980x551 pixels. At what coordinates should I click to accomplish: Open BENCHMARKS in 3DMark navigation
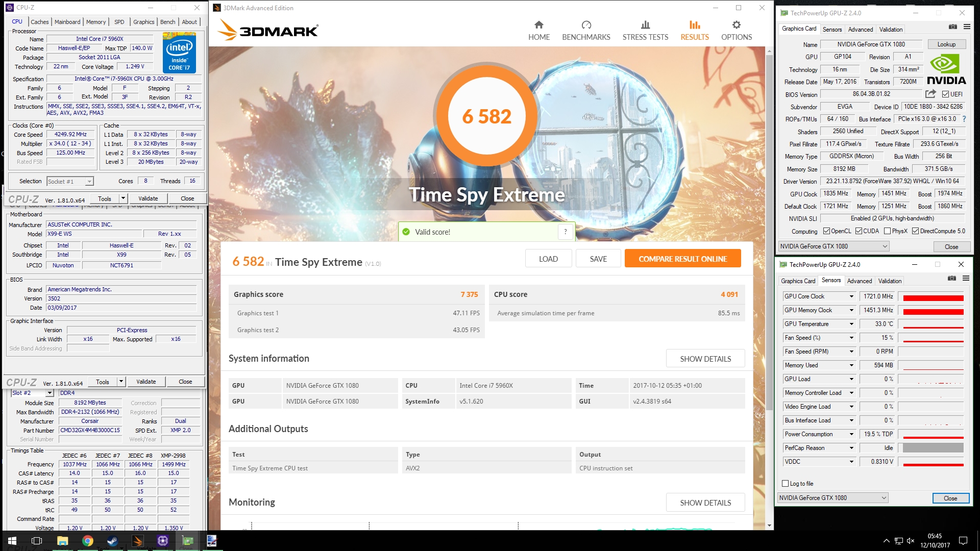(x=586, y=31)
